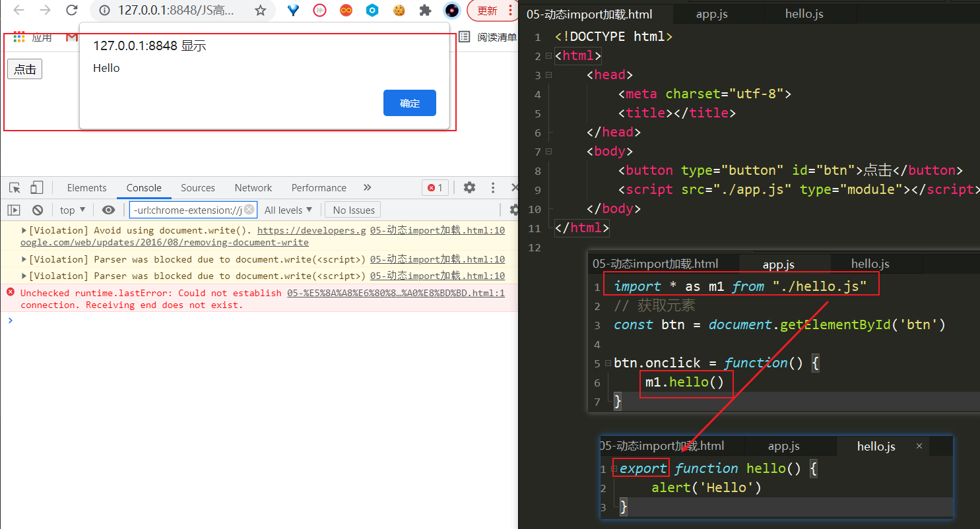Expand the Avoid using document.write violation
This screenshot has width=980, height=529.
coord(24,231)
